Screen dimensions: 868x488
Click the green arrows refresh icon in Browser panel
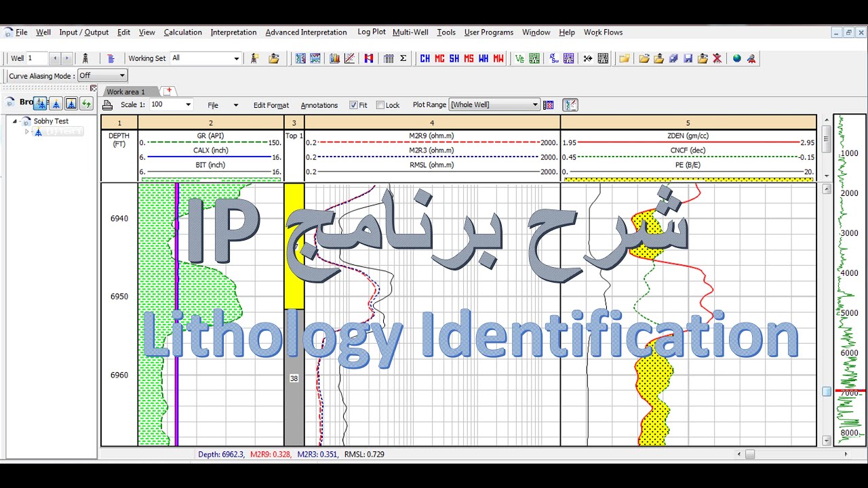(x=86, y=103)
